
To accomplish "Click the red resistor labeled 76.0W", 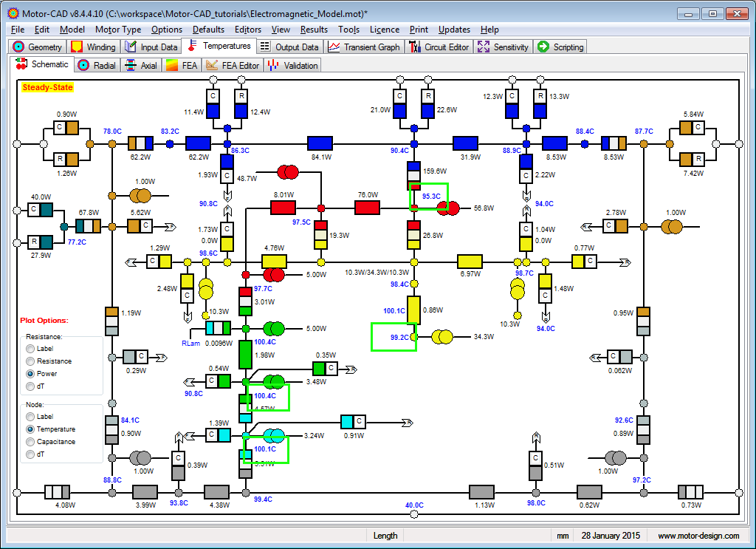I will tap(367, 208).
